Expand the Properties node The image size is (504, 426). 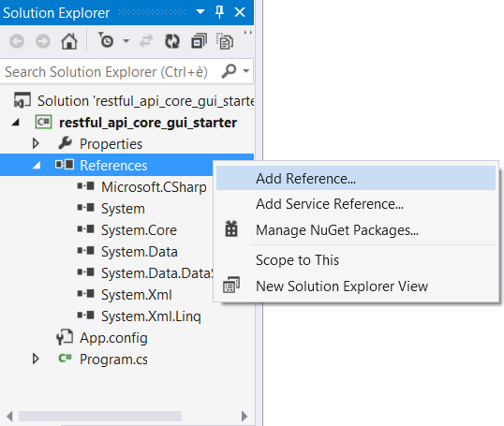coord(36,143)
